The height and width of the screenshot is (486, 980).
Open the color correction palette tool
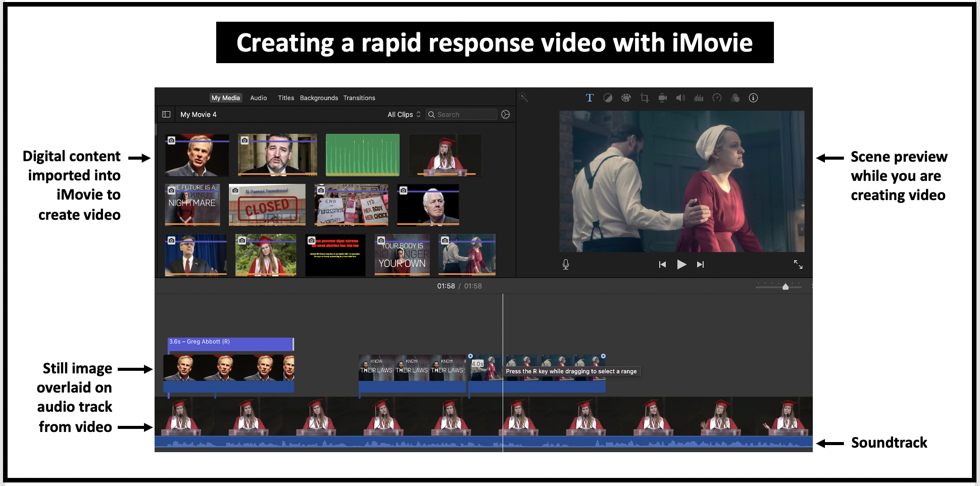(x=626, y=98)
